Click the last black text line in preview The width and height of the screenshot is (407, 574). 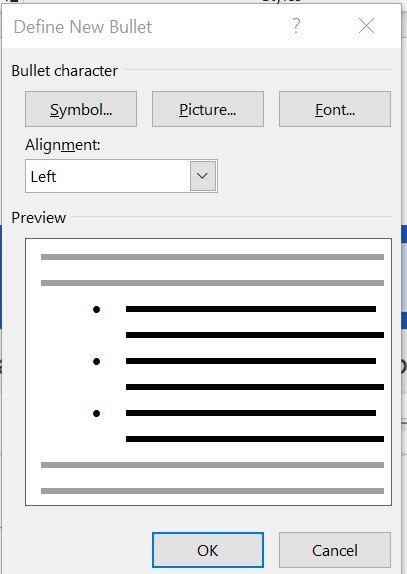[x=255, y=439]
